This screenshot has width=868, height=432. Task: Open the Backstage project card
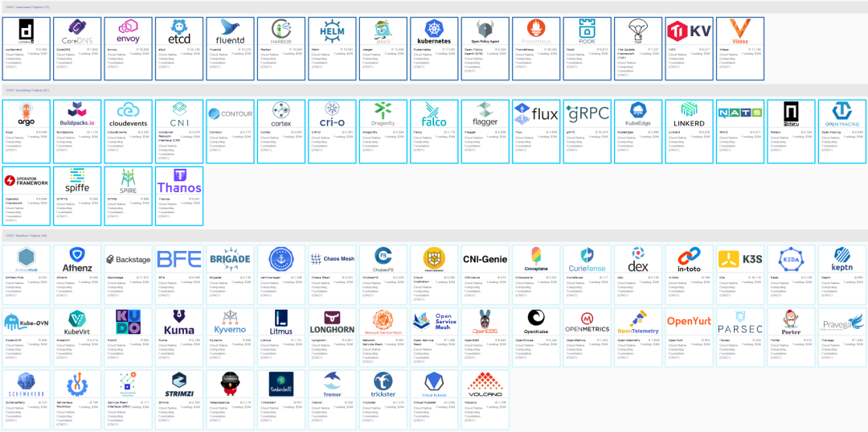click(129, 274)
